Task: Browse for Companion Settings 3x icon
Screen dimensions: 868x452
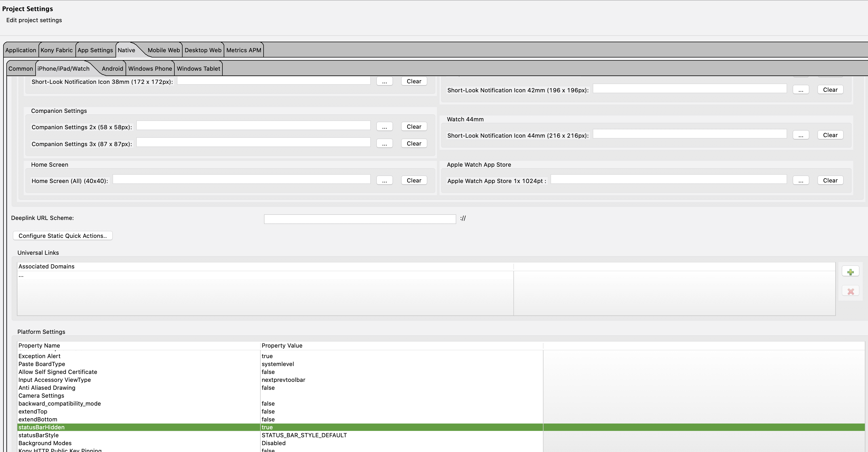Action: pos(384,144)
